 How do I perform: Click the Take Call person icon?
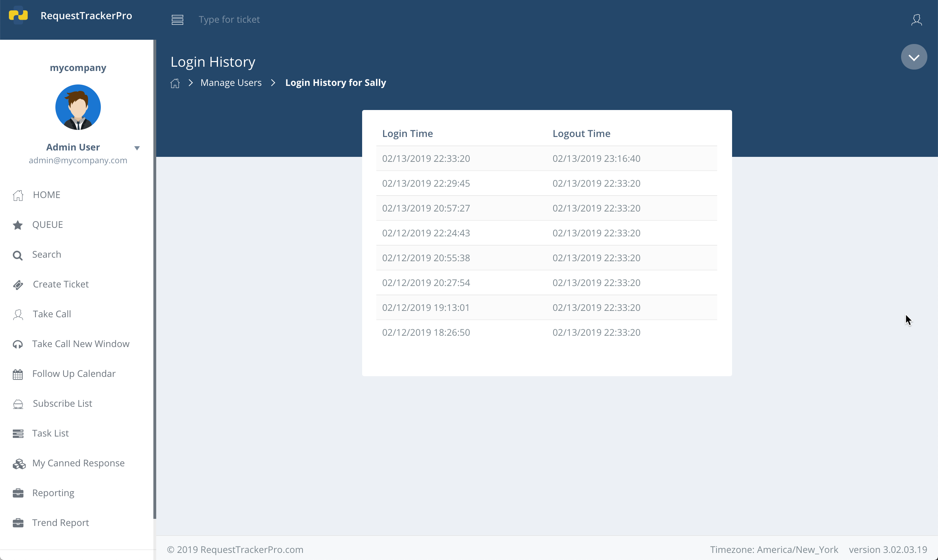pyautogui.click(x=18, y=314)
